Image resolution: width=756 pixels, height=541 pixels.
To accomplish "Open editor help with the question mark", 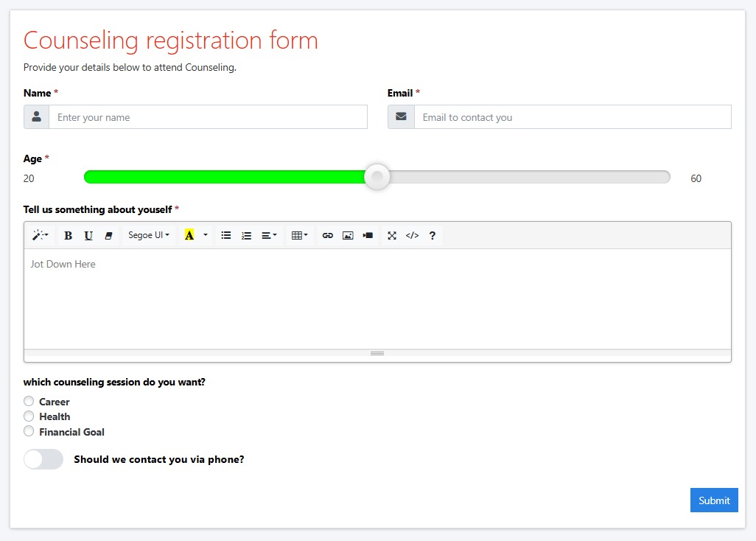I will (433, 236).
